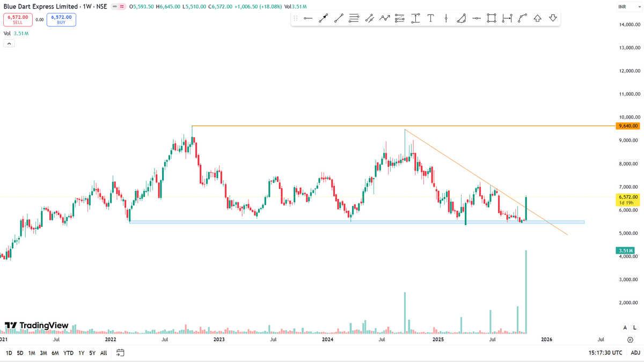The width and height of the screenshot is (644, 362).
Task: Click the 2,000.00 price axis label
Action: (x=628, y=303)
